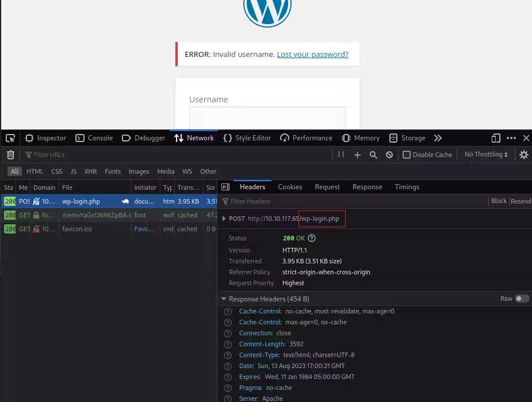The width and height of the screenshot is (532, 402).
Task: Click the plus icon for new request
Action: 357,155
